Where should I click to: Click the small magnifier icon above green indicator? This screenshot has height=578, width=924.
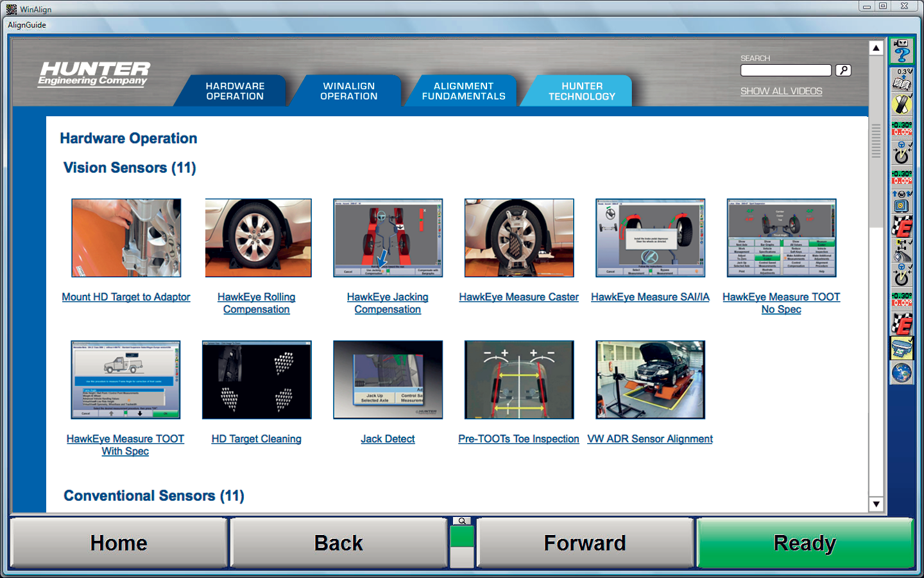(461, 521)
